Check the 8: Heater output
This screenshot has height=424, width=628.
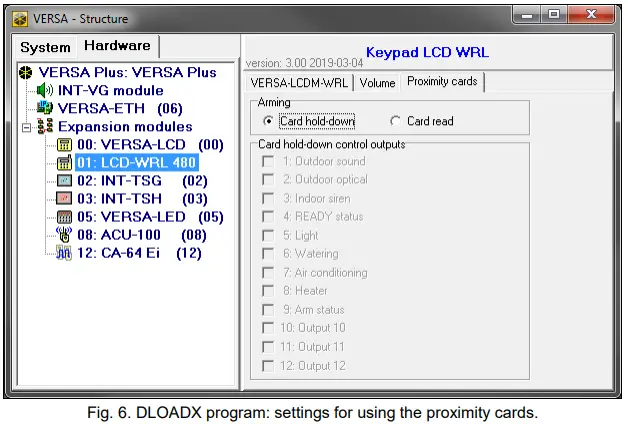(x=268, y=291)
